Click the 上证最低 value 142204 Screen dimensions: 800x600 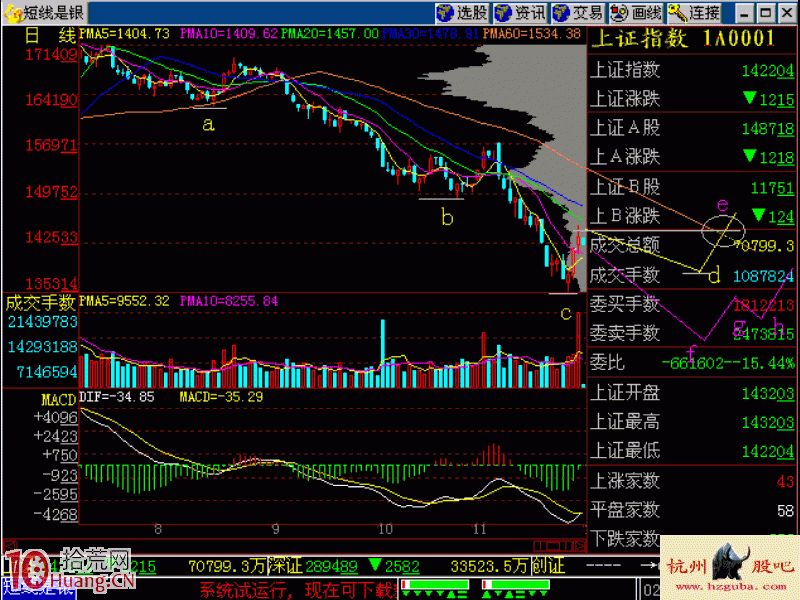(767, 452)
